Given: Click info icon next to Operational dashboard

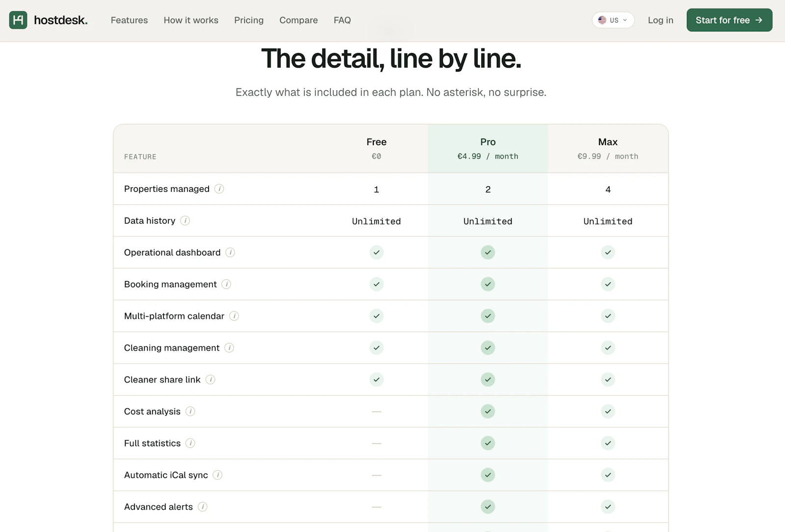Looking at the screenshot, I should tap(230, 253).
